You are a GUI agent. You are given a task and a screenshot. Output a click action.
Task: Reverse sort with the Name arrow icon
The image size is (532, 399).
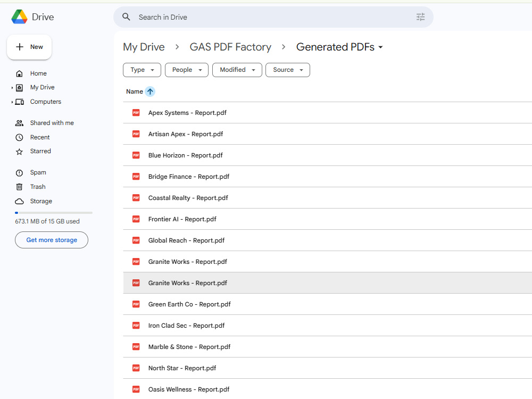150,92
